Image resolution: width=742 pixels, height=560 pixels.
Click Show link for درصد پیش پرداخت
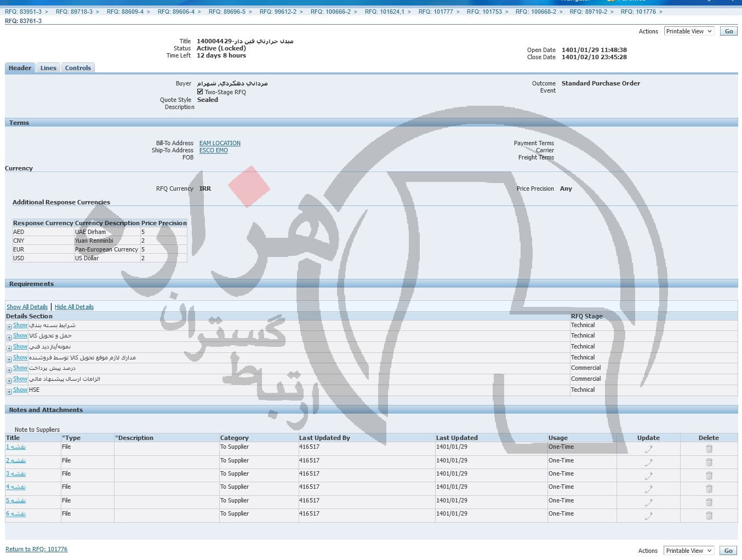20,368
